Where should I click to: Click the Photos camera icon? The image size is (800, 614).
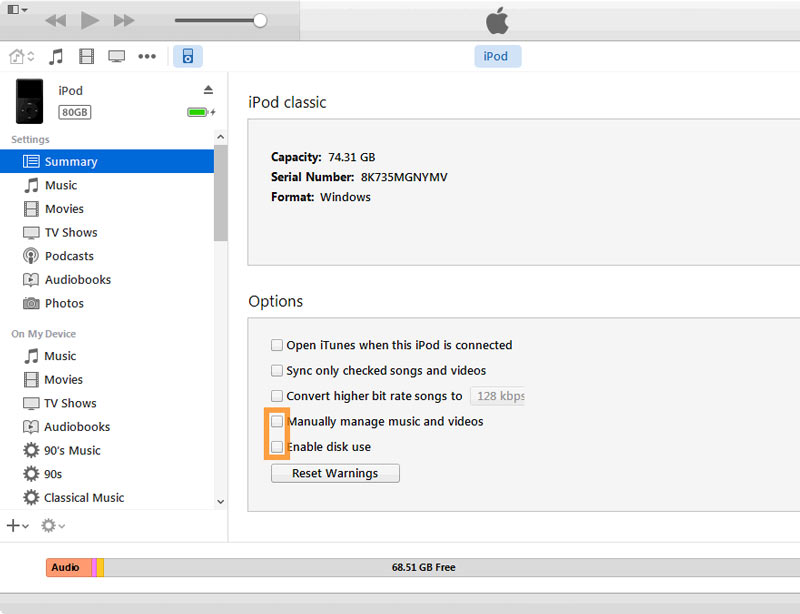coord(31,303)
